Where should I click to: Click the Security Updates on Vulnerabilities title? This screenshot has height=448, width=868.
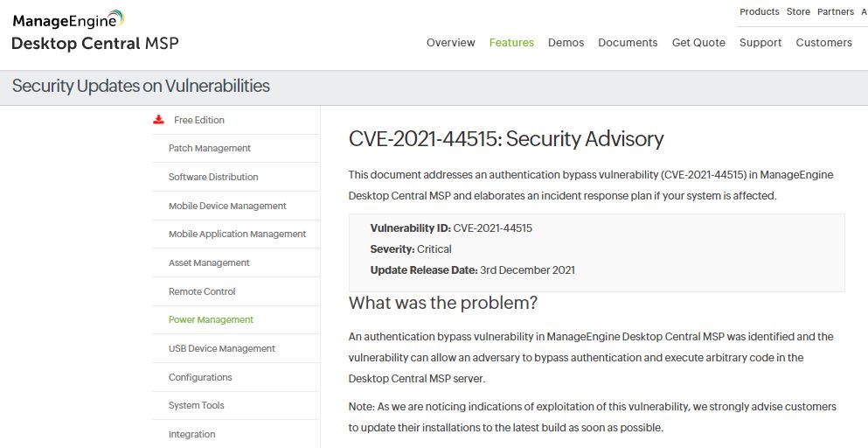tap(141, 86)
